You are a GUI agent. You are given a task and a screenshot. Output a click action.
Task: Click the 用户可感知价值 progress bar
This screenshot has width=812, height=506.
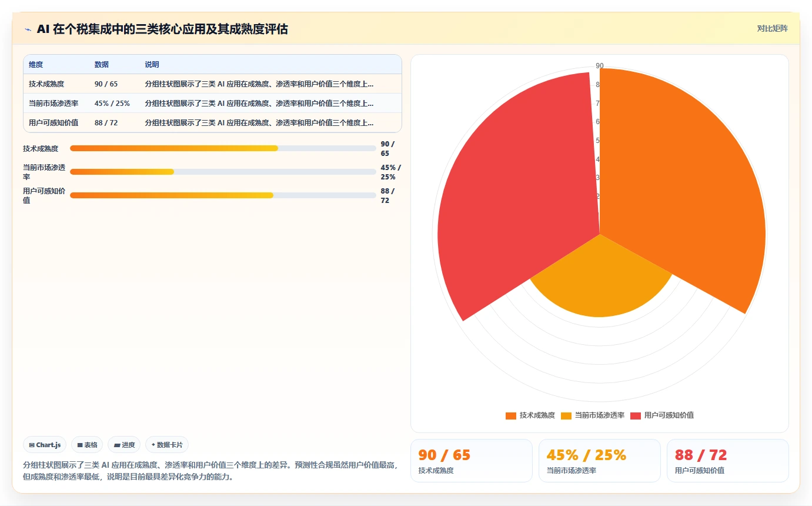[x=223, y=195]
